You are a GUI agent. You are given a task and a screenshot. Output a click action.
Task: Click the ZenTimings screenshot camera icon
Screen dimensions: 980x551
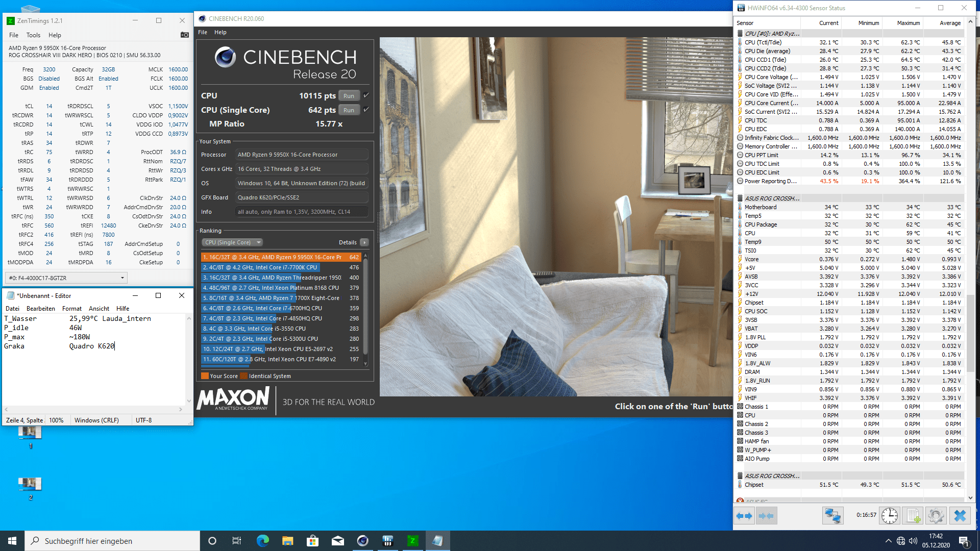click(185, 35)
